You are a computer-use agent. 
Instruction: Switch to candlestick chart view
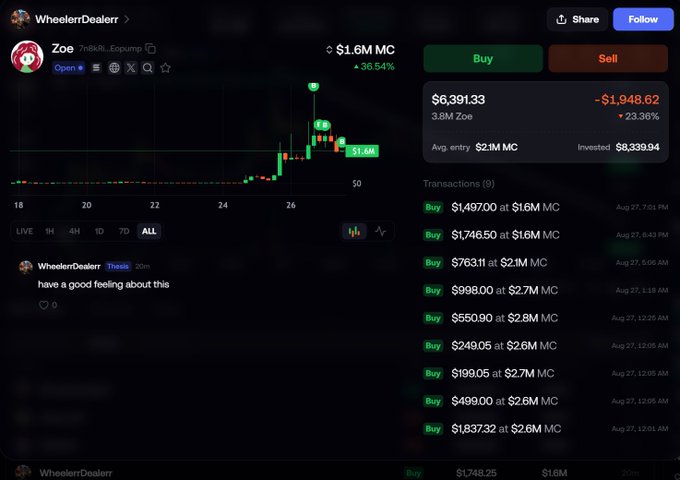(354, 232)
